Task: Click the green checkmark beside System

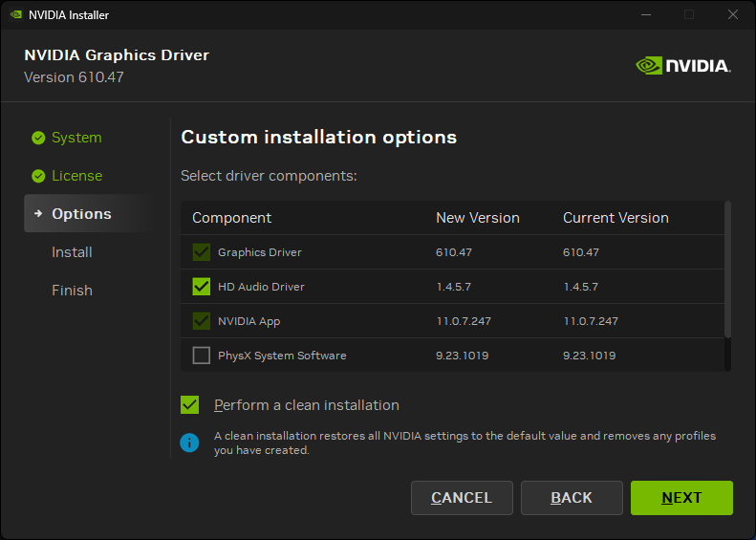Action: click(38, 138)
